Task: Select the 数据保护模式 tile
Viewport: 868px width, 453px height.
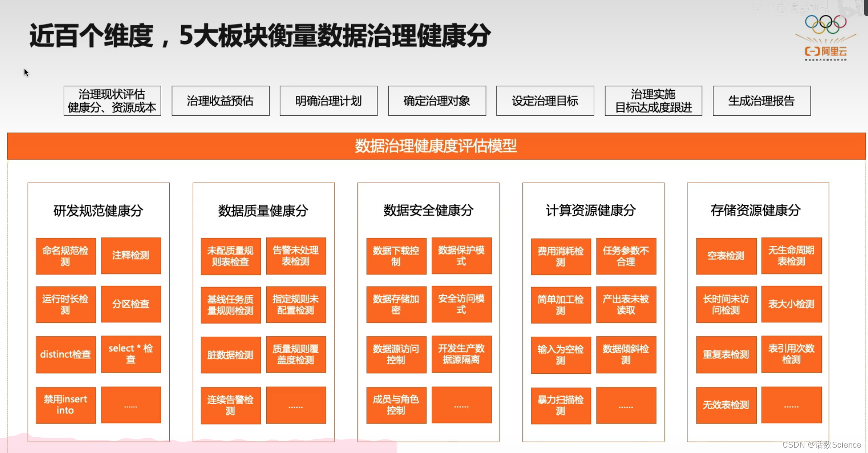Action: click(x=462, y=256)
